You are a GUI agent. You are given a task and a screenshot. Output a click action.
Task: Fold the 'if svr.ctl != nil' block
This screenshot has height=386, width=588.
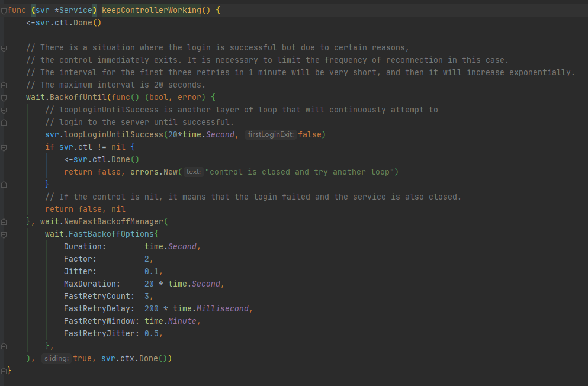4,147
